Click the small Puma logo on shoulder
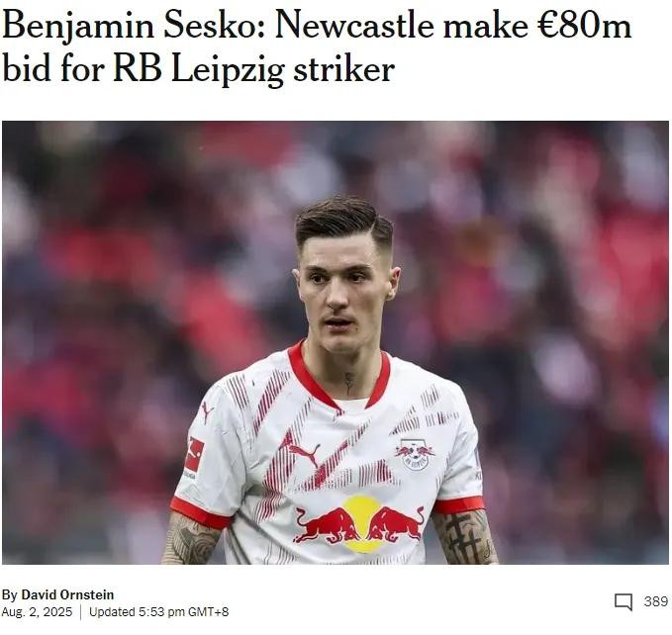The width and height of the screenshot is (672, 635). point(208,411)
